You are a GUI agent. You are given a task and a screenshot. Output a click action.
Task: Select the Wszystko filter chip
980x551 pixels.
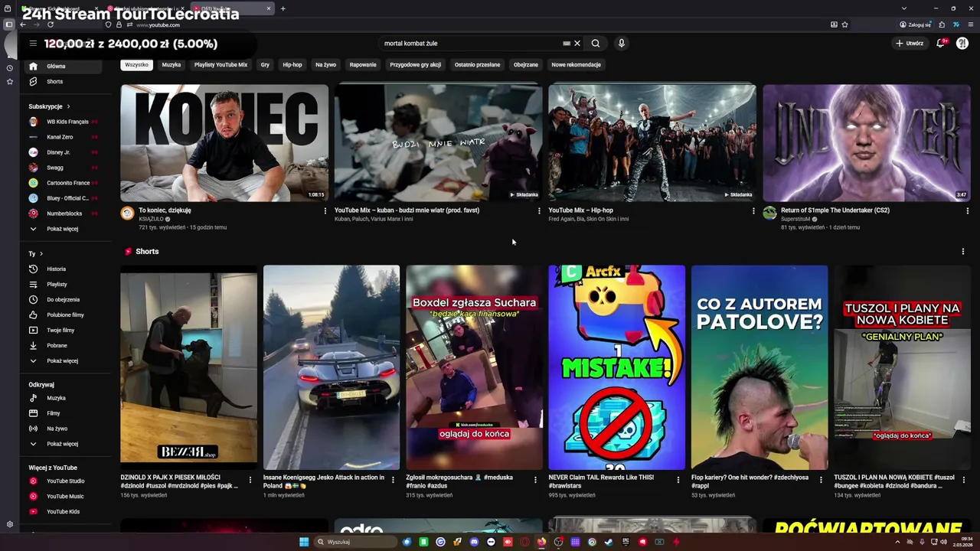pyautogui.click(x=137, y=65)
